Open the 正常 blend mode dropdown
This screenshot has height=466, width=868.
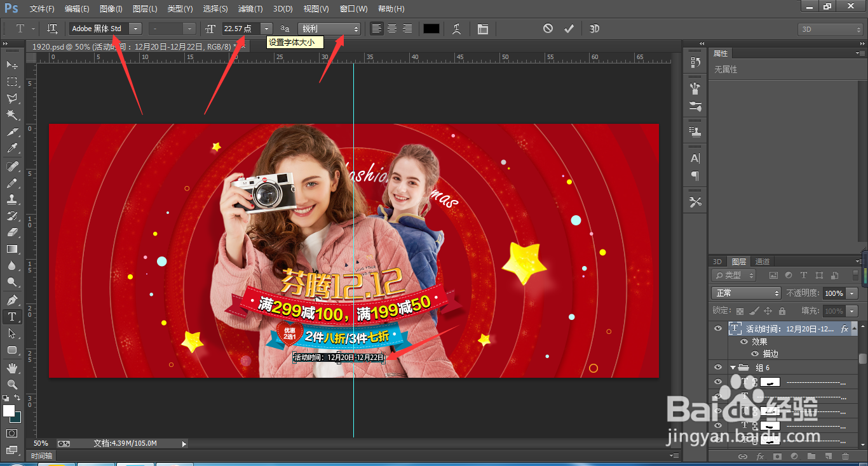tap(746, 293)
